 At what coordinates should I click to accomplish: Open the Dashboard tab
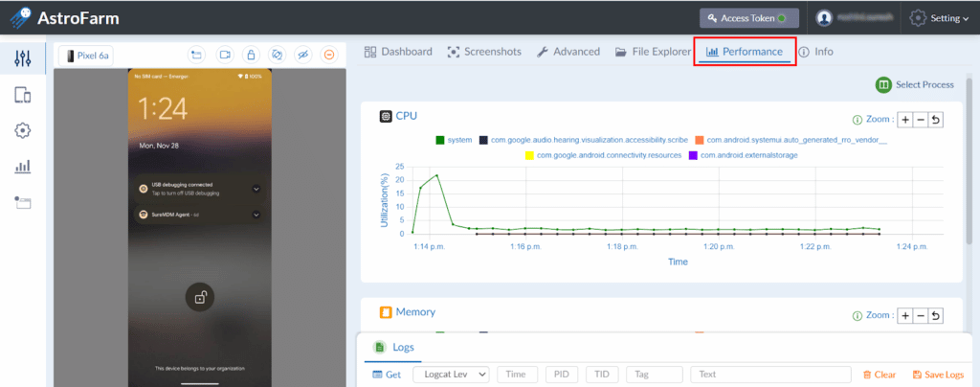tap(398, 52)
